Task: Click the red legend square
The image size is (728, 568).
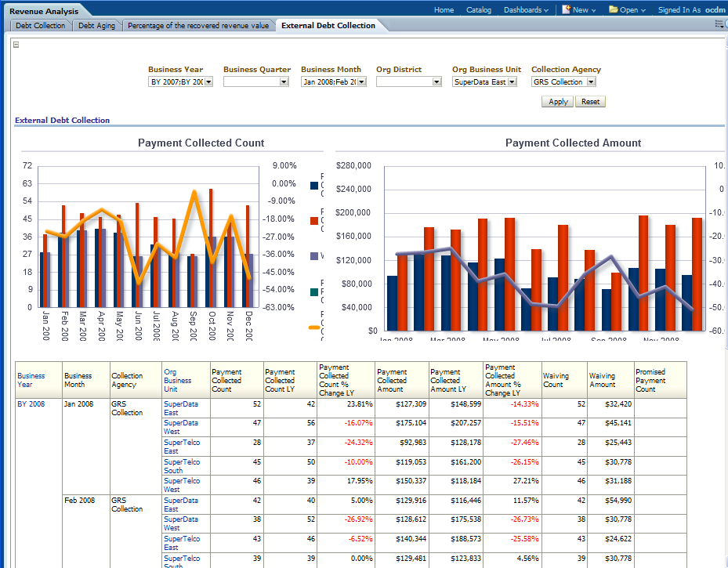Action: coord(314,221)
